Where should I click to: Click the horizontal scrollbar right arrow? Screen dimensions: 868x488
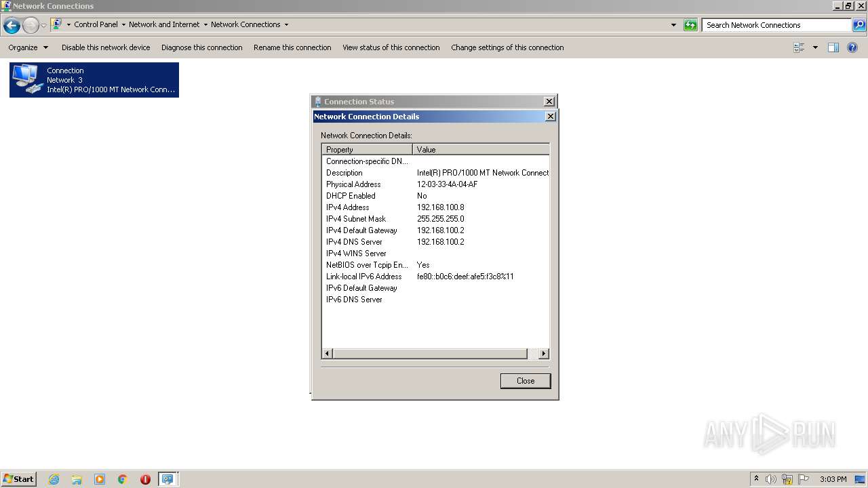543,354
